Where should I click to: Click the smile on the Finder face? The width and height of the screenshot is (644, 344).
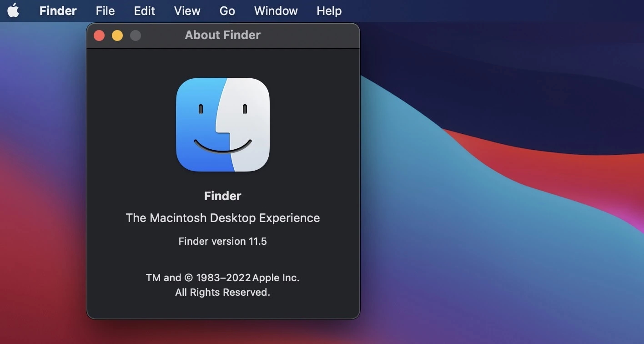[222, 148]
